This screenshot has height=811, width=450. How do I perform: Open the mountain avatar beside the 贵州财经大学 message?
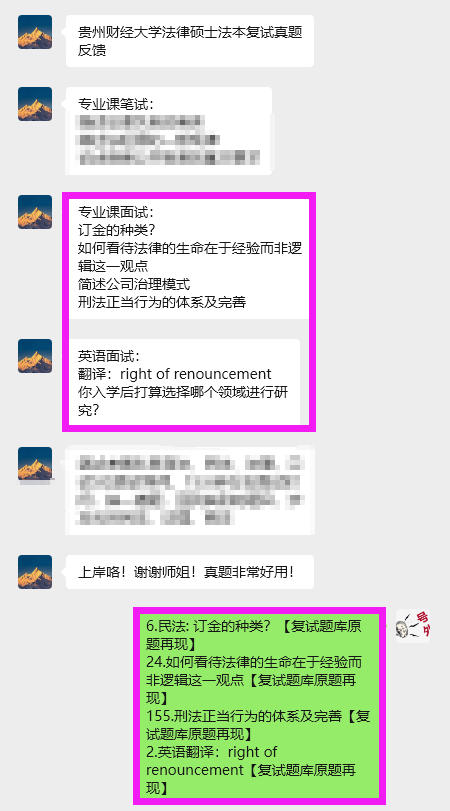pyautogui.click(x=35, y=32)
